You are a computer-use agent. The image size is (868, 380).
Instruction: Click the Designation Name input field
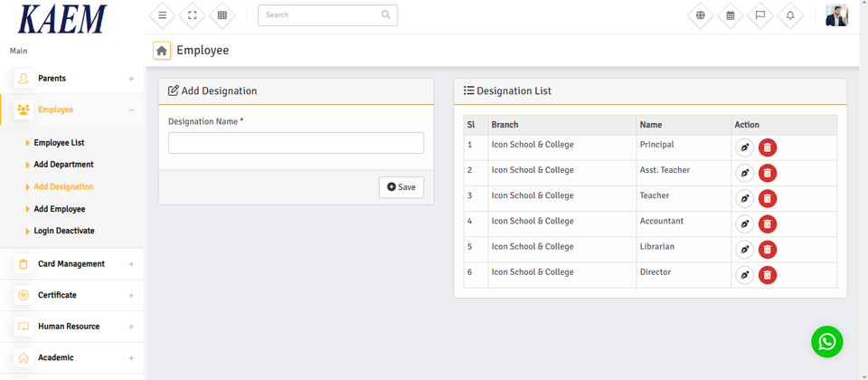point(296,143)
